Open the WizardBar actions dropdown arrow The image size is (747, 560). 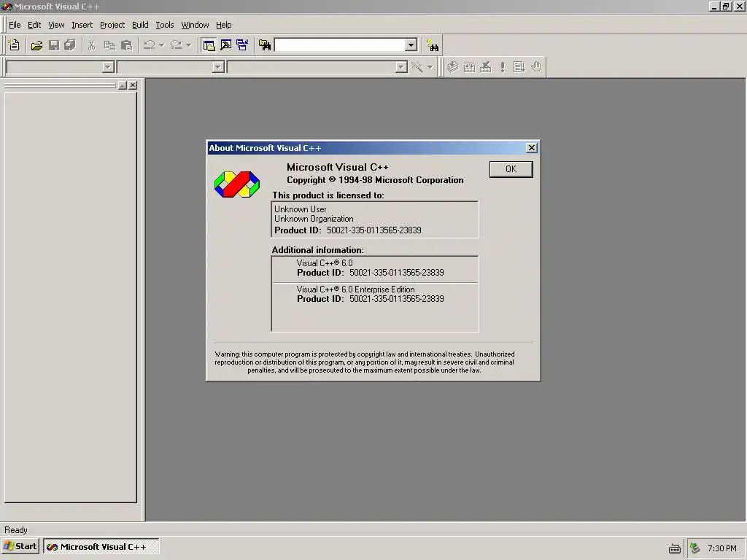coord(430,67)
